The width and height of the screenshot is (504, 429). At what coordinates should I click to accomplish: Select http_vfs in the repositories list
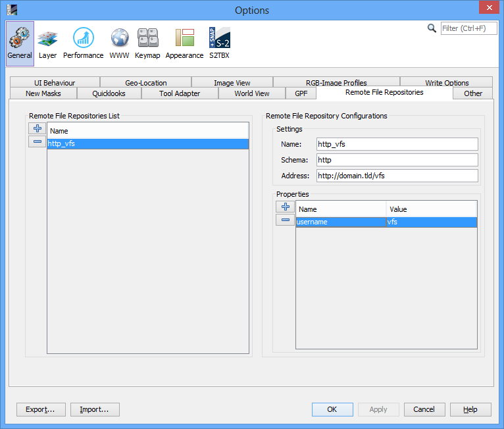pyautogui.click(x=148, y=143)
